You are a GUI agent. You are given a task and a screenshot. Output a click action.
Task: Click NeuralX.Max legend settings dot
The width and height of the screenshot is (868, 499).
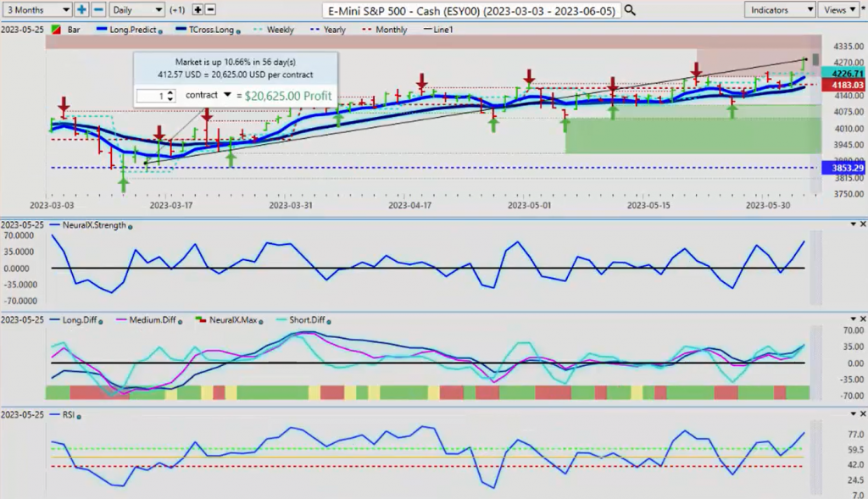[261, 321]
